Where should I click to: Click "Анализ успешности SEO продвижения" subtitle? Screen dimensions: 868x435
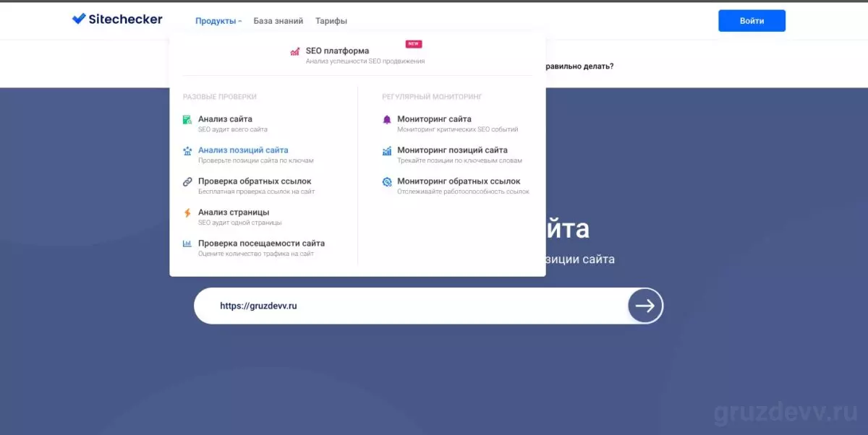[x=365, y=61]
